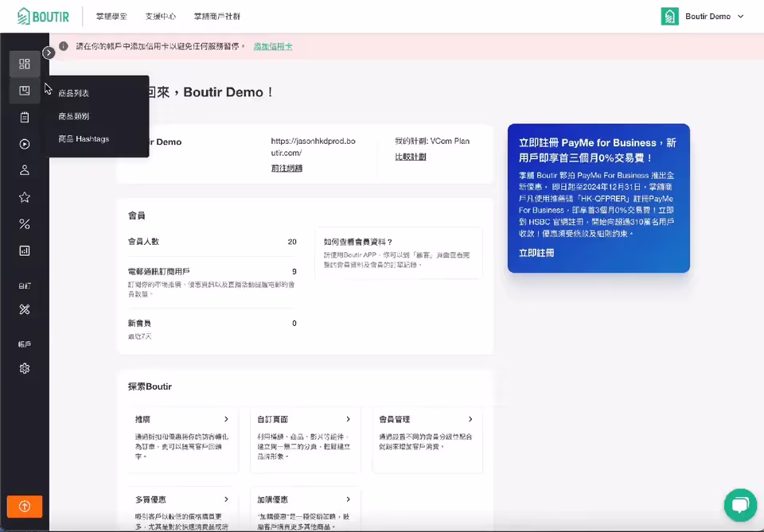
Task: Open the 會員管理 card chevron
Action: coord(470,419)
